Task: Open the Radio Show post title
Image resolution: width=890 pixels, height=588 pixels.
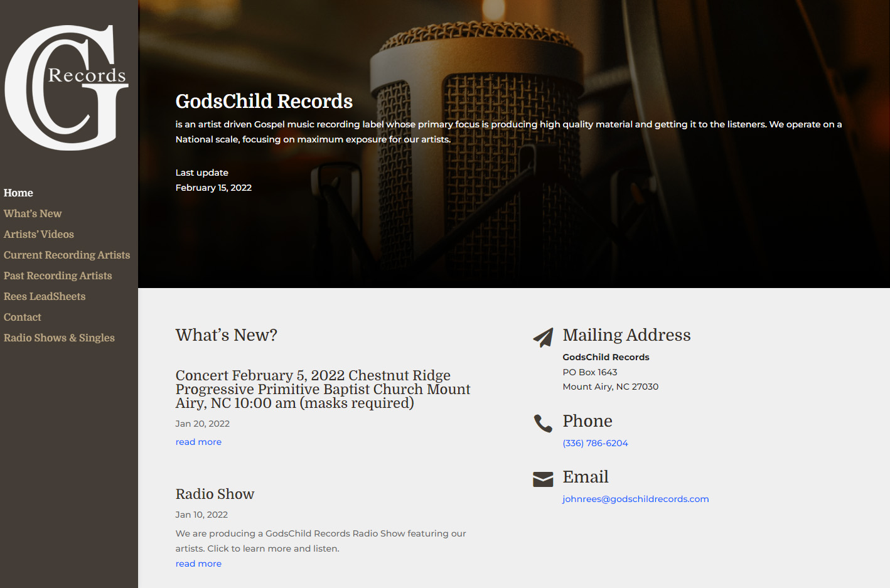Action: pos(215,494)
